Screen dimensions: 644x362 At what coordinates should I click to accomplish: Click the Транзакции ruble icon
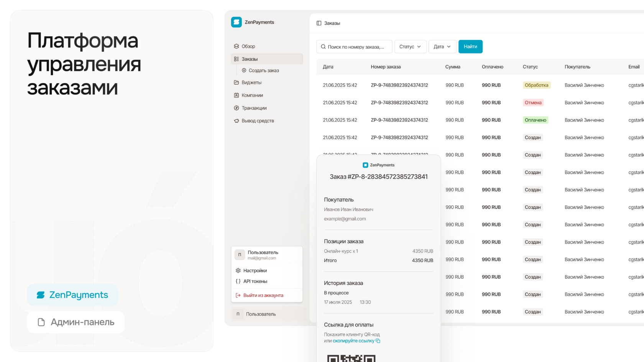click(237, 108)
